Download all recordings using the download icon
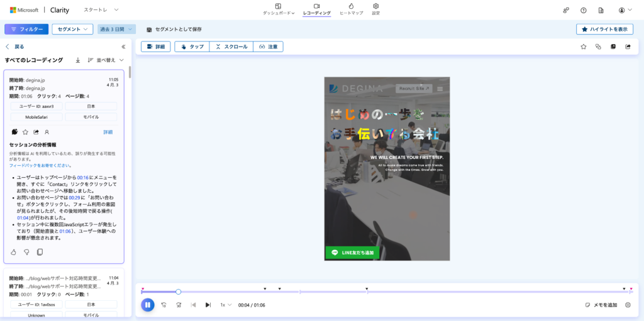 click(78, 60)
